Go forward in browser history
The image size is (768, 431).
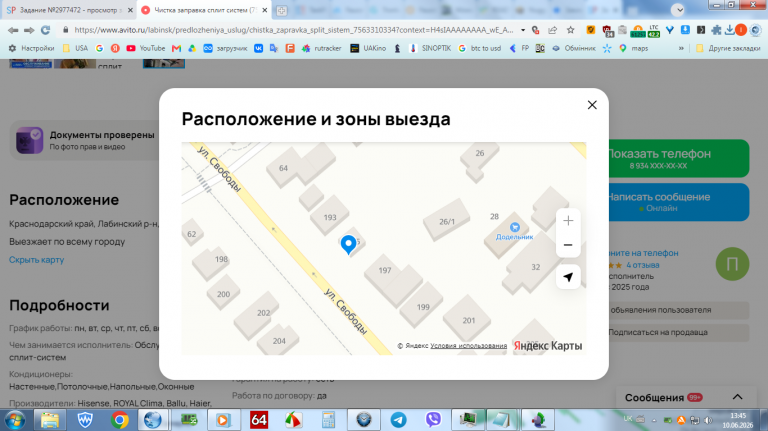pyautogui.click(x=29, y=30)
